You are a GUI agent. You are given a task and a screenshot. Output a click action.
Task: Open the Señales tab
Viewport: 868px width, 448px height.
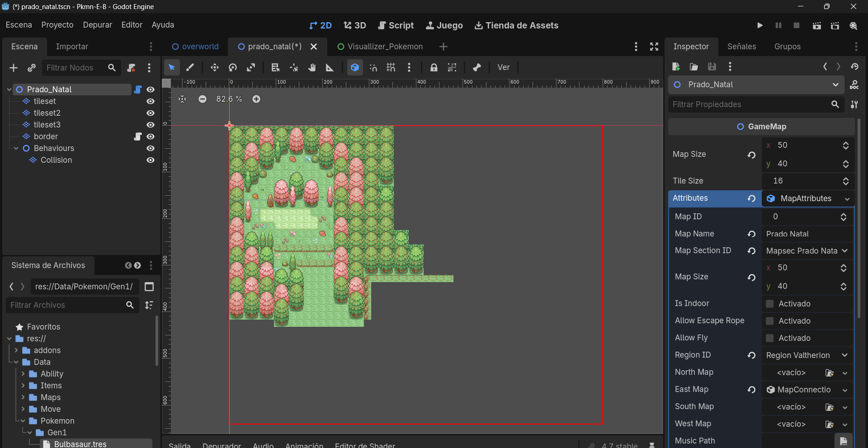click(x=741, y=47)
